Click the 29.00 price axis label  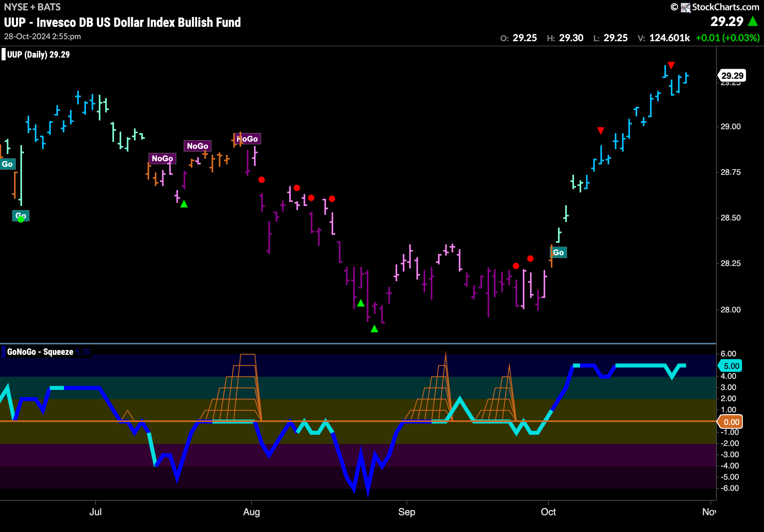(731, 127)
